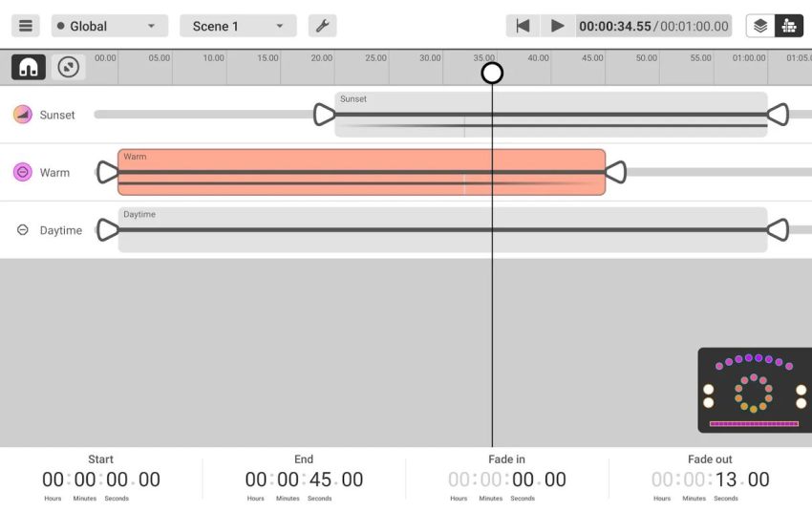Open the wrench settings tool

322,26
